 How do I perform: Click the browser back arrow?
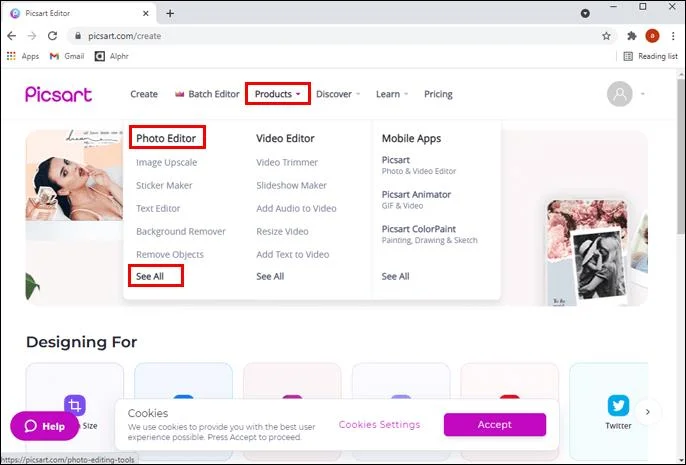click(12, 36)
